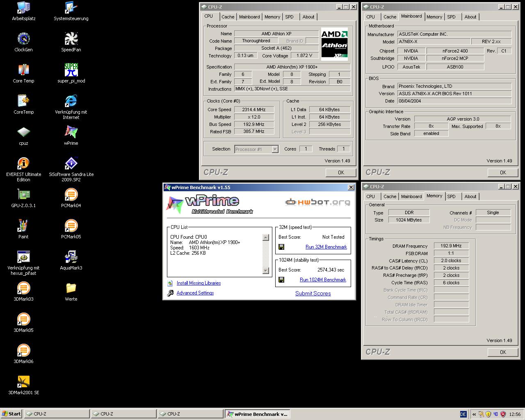Click the CPU List scrollbar up arrow
Image resolution: width=525 pixels, height=420 pixels.
click(265, 237)
